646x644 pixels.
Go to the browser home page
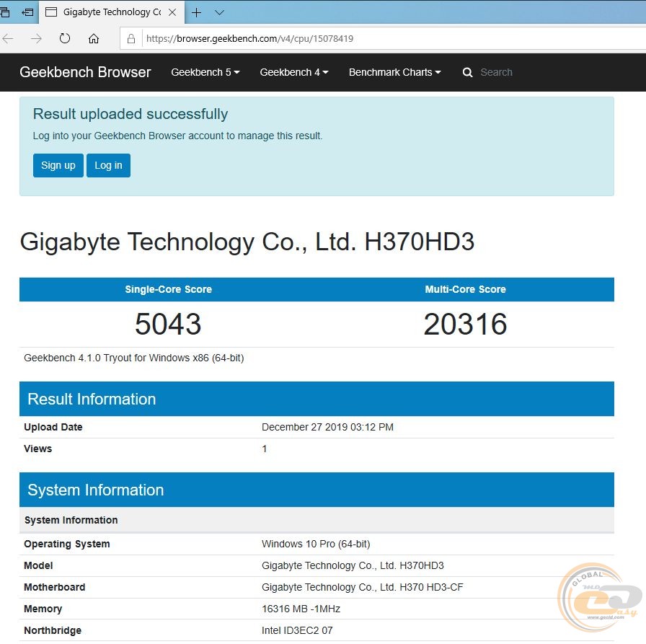94,39
